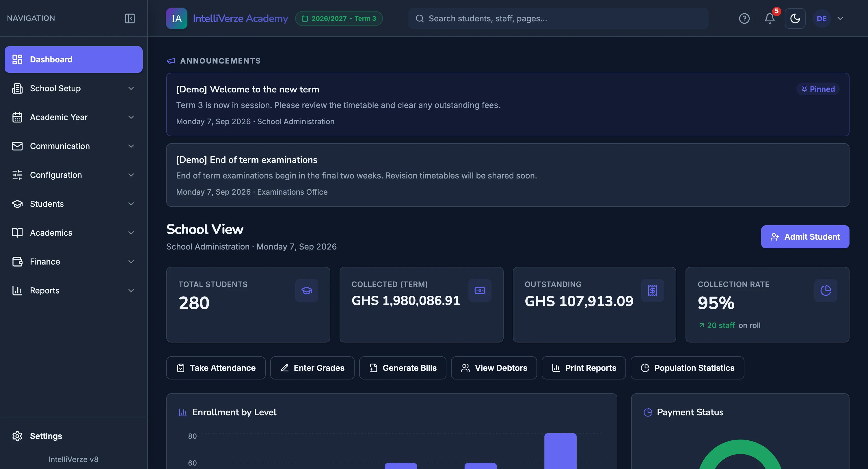Click the search magnifier icon
Screen dimensions: 868x469
(420, 18)
